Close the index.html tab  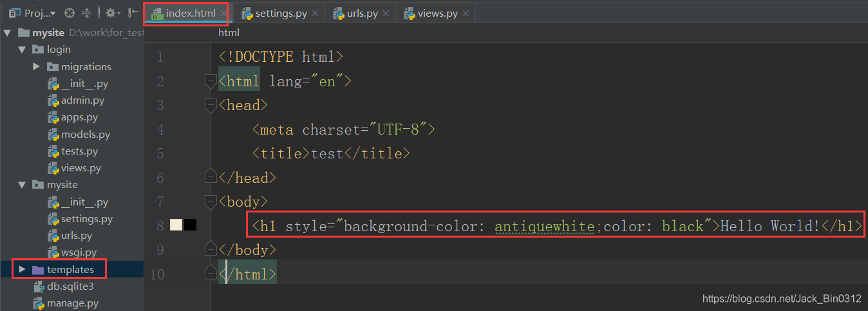pos(223,13)
